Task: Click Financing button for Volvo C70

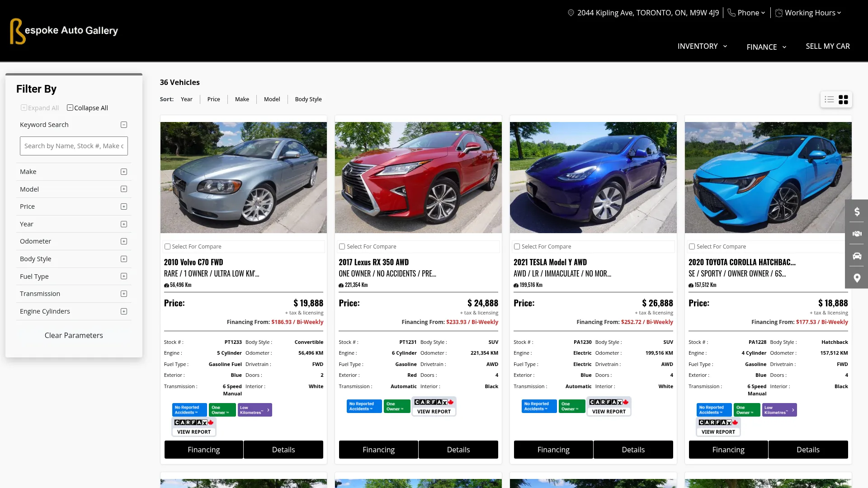Action: point(204,450)
